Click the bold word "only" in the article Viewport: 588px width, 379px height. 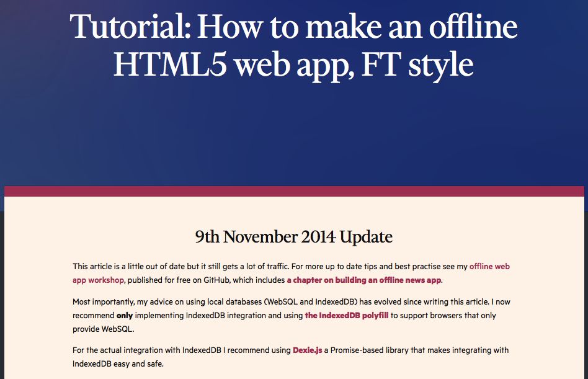(x=125, y=315)
